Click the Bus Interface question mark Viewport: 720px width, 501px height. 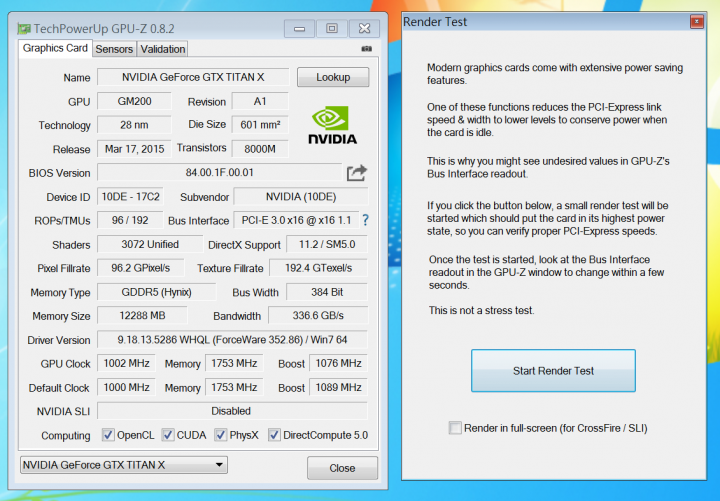pyautogui.click(x=366, y=220)
